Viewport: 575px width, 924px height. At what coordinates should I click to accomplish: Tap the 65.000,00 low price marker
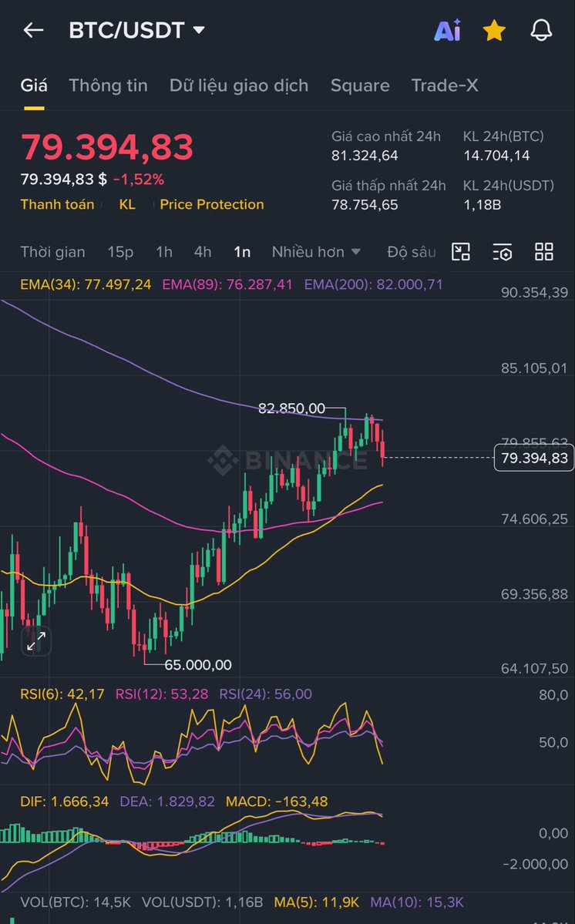198,665
